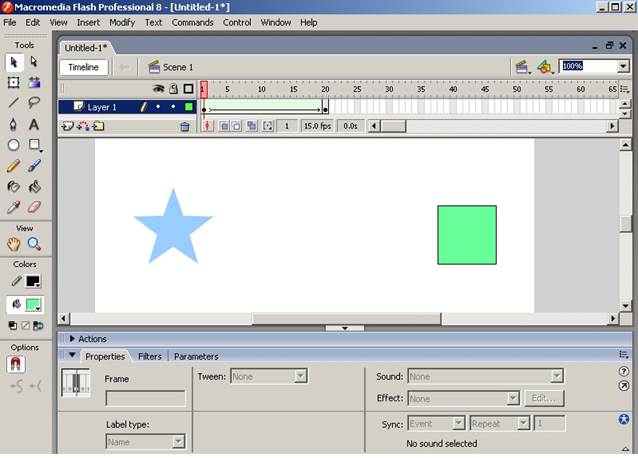Select the Rectangle tool
The width and height of the screenshot is (638, 458).
pos(34,145)
